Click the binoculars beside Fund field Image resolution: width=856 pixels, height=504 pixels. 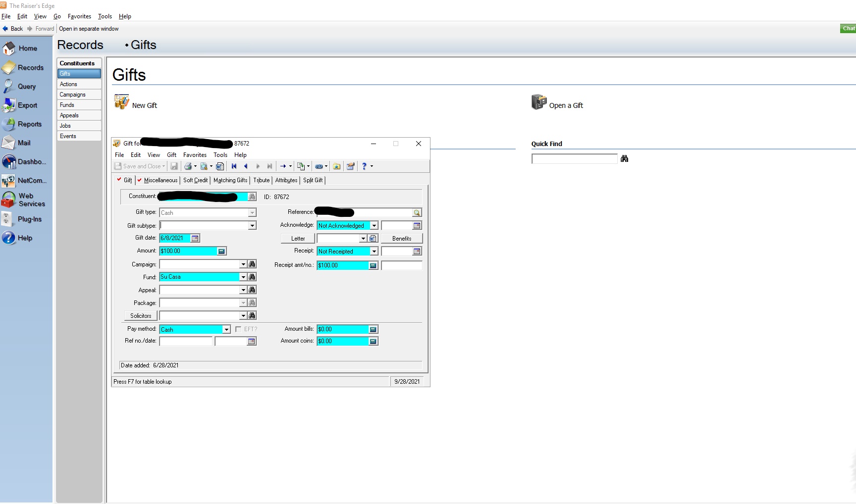[x=252, y=277]
